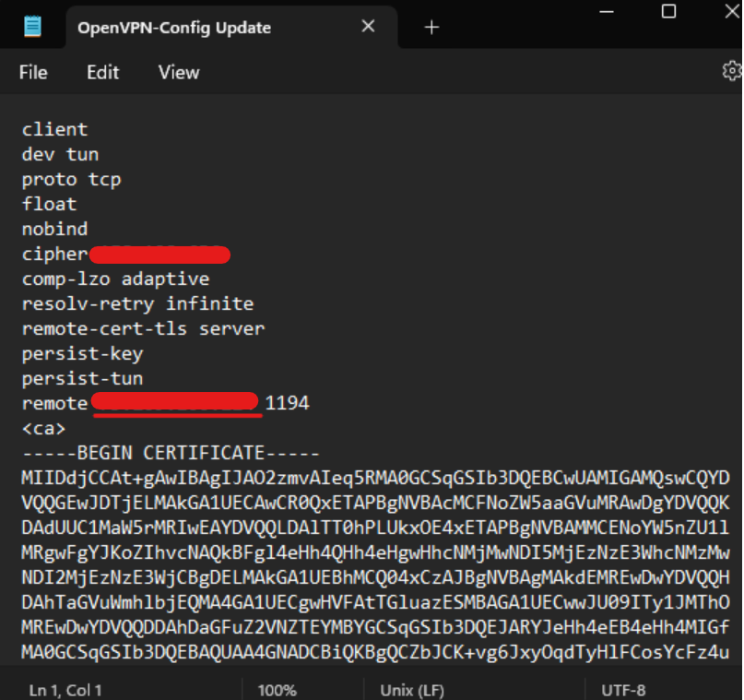Click the 'proto tcp' line

pos(71,180)
